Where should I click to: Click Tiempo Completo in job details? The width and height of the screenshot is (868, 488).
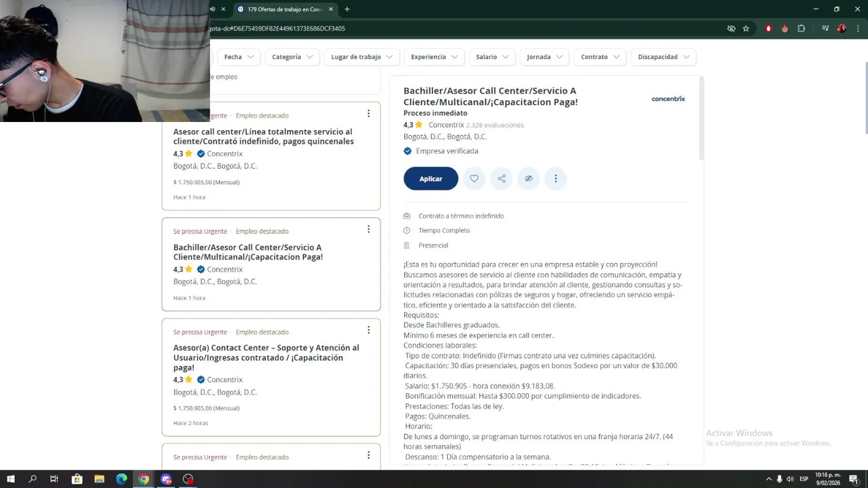click(x=444, y=230)
